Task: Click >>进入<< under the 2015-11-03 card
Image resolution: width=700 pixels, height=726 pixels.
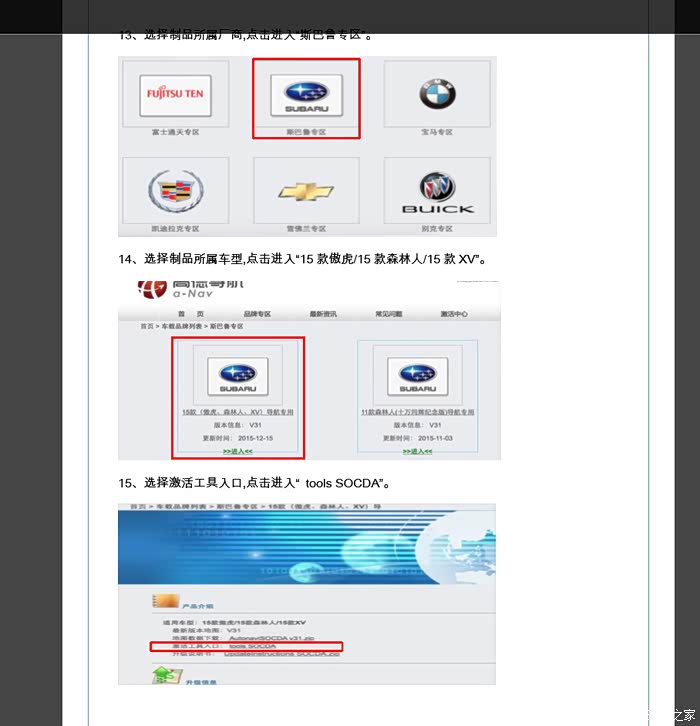Action: pyautogui.click(x=418, y=451)
